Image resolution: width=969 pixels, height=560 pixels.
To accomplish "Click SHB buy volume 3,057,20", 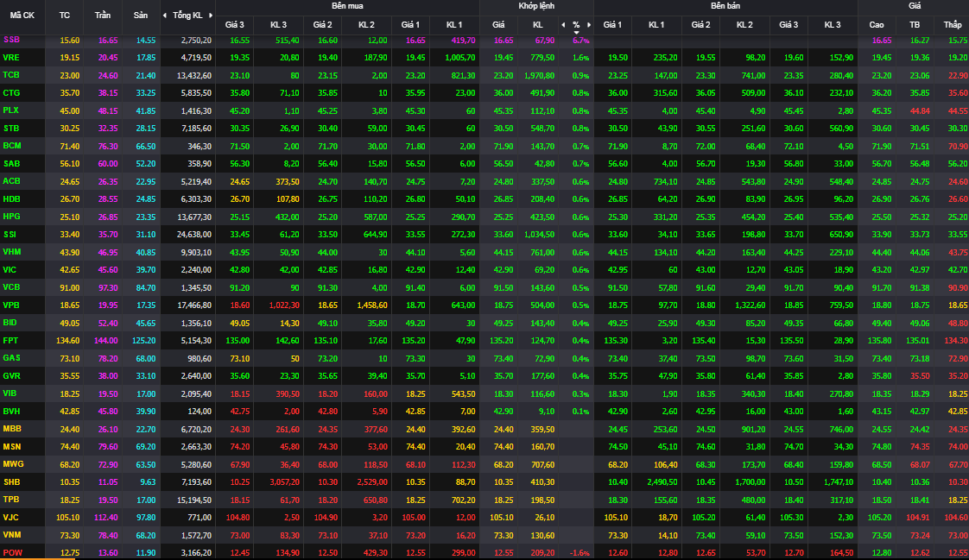I will [x=283, y=482].
